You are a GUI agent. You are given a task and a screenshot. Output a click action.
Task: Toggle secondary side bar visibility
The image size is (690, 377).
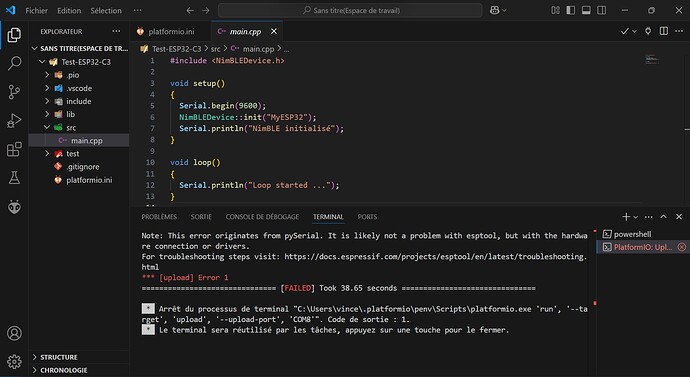point(602,10)
